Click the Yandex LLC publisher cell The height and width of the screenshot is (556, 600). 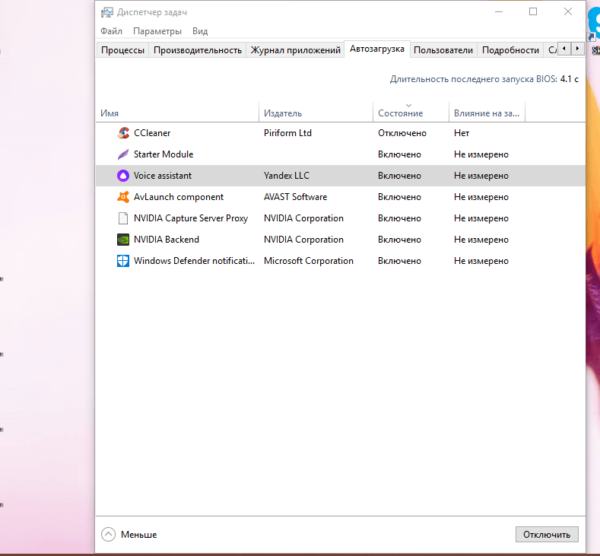pyautogui.click(x=286, y=176)
